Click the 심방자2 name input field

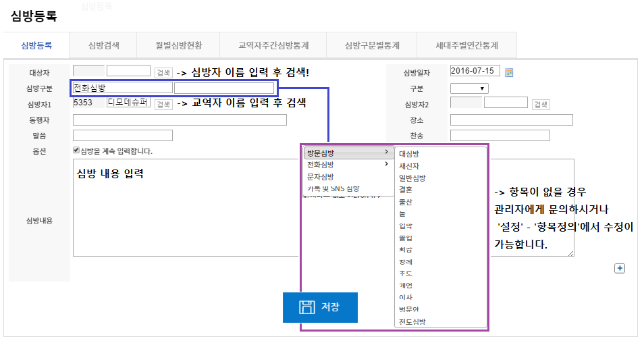click(x=506, y=103)
